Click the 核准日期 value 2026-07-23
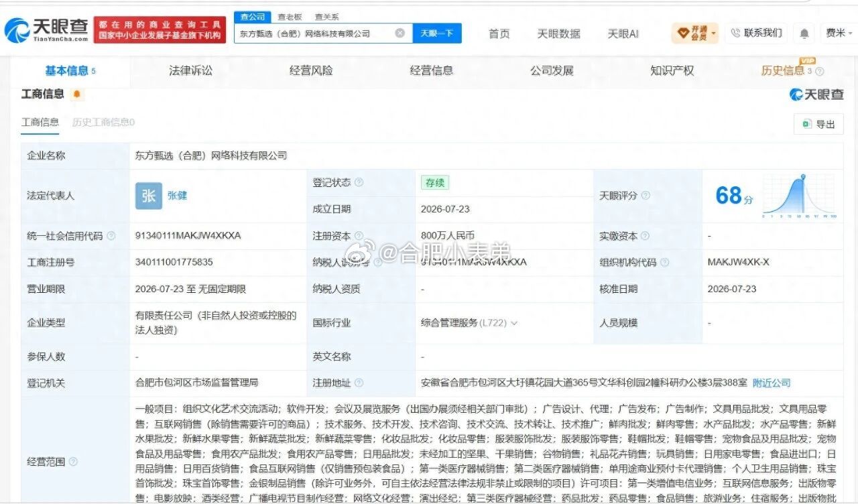Image resolution: width=858 pixels, height=504 pixels. click(732, 289)
